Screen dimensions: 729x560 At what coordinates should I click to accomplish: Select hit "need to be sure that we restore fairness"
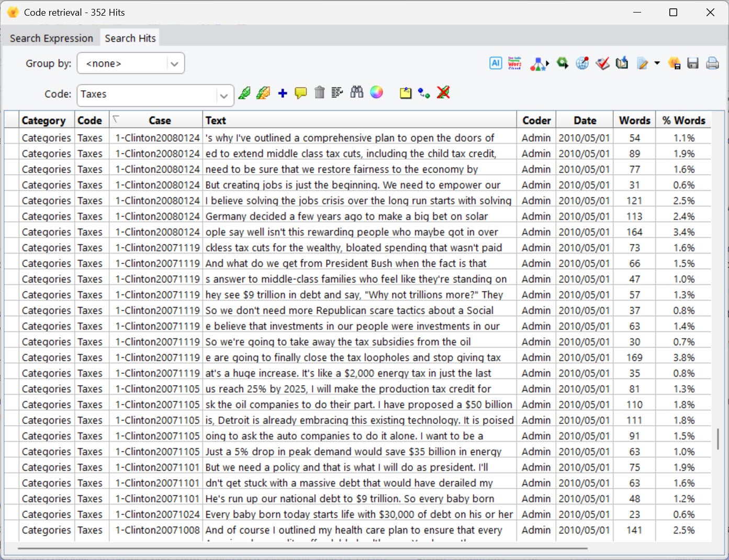click(x=359, y=169)
